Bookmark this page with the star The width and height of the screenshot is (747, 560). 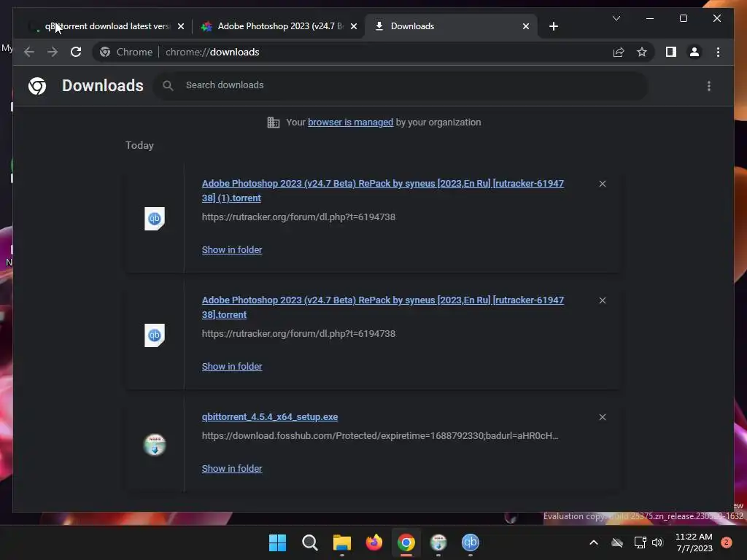[x=642, y=52]
